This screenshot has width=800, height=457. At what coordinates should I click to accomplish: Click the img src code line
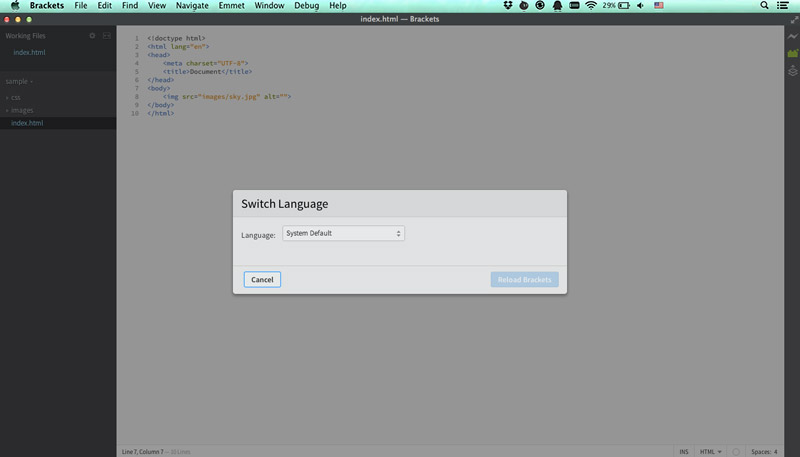point(227,96)
